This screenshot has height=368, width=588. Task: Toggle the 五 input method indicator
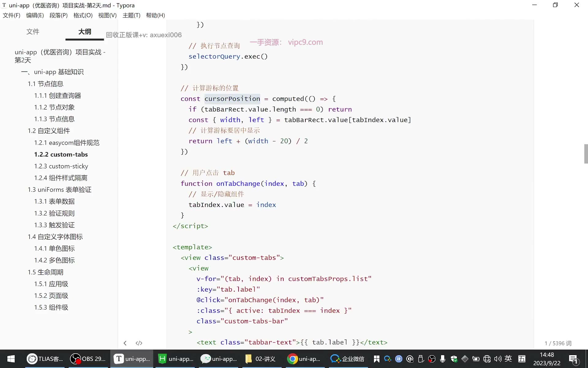click(x=522, y=359)
